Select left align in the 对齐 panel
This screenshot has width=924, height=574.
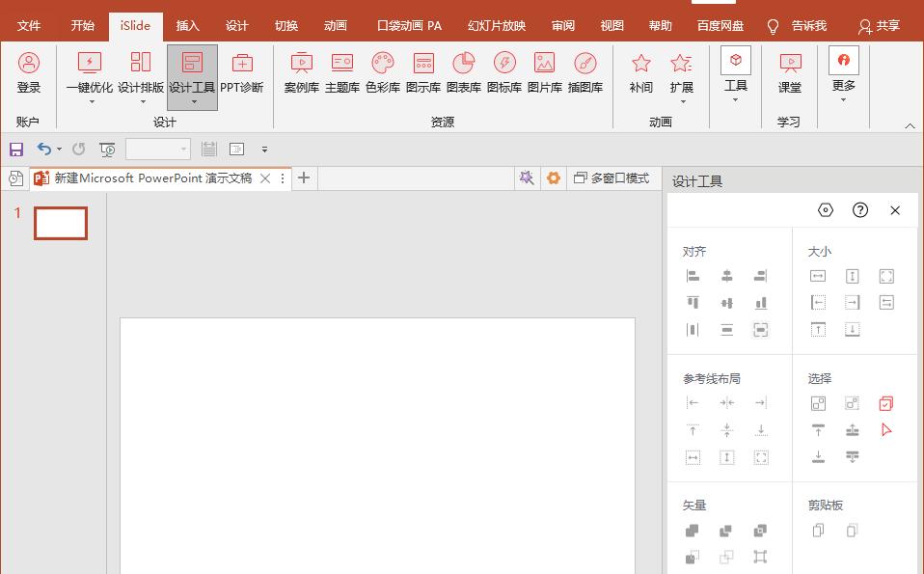[x=693, y=276]
